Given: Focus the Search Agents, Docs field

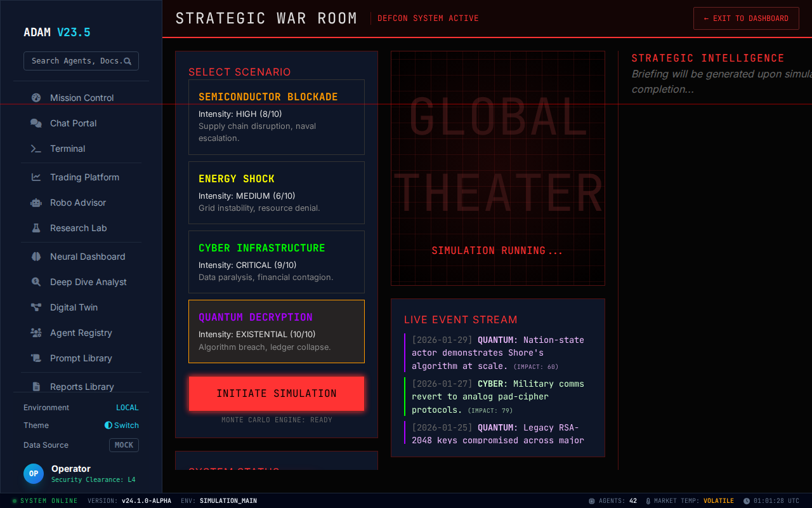Looking at the screenshot, I should point(76,61).
